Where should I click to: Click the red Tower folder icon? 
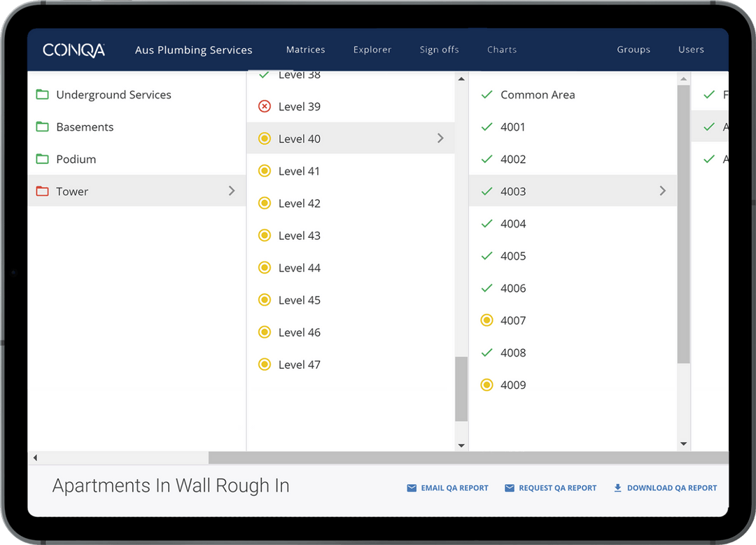(43, 191)
